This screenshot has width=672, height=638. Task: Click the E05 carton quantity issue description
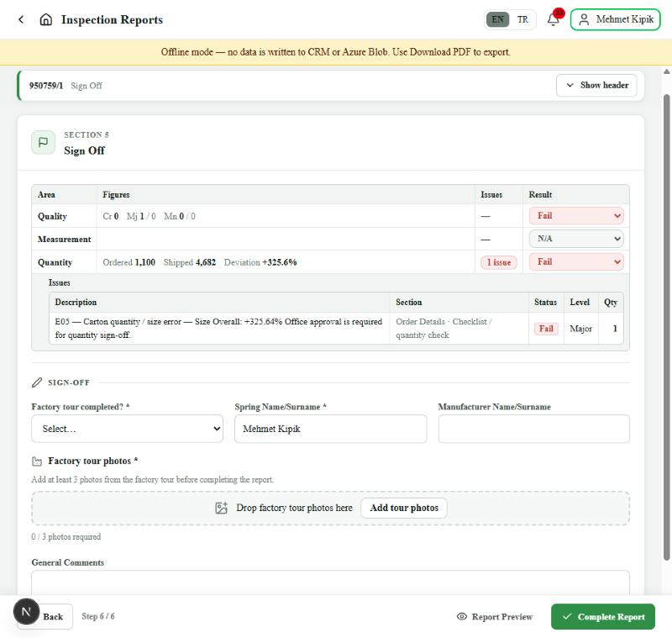(218, 329)
